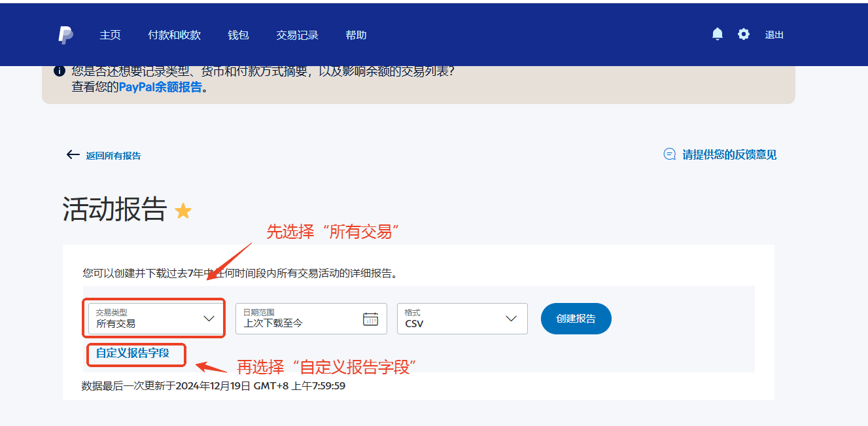Click the 自定义报告字段 link
868x426 pixels.
(133, 353)
